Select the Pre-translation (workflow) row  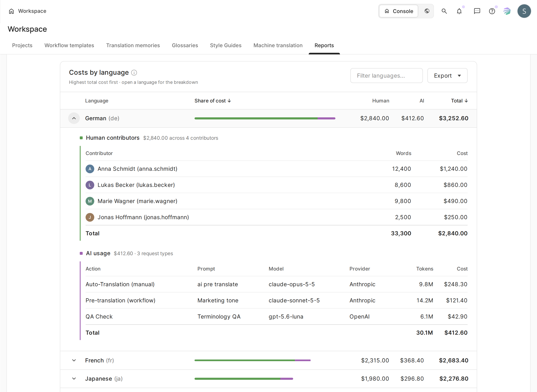(276, 300)
